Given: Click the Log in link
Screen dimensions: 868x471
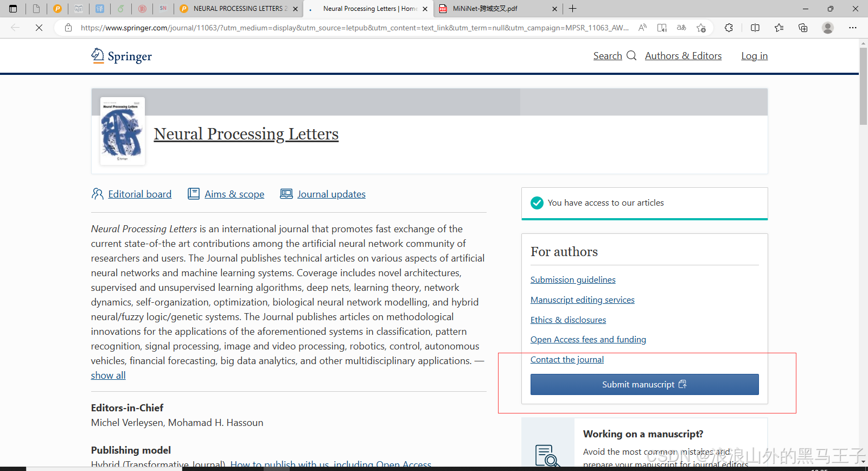Looking at the screenshot, I should tap(755, 56).
